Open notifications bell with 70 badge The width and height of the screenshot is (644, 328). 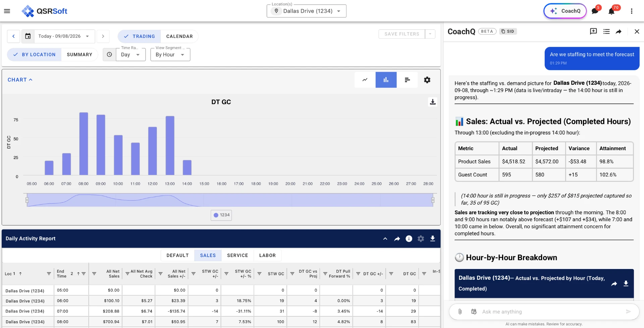pyautogui.click(x=611, y=11)
